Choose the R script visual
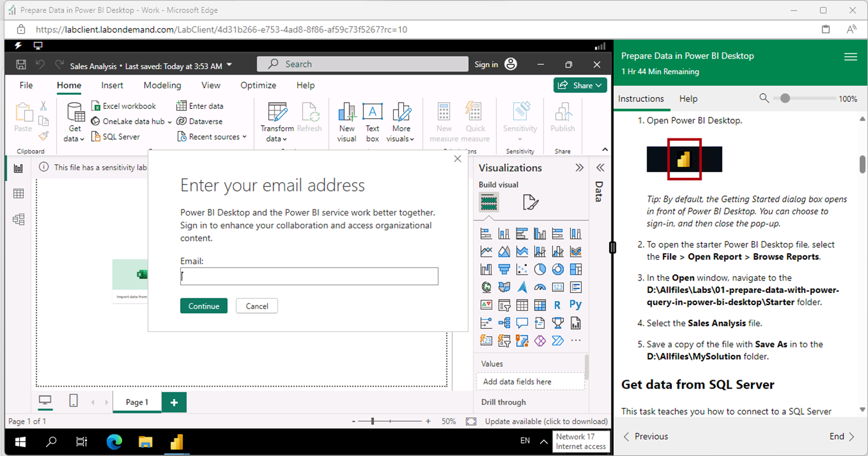The height and width of the screenshot is (456, 868). tap(558, 306)
